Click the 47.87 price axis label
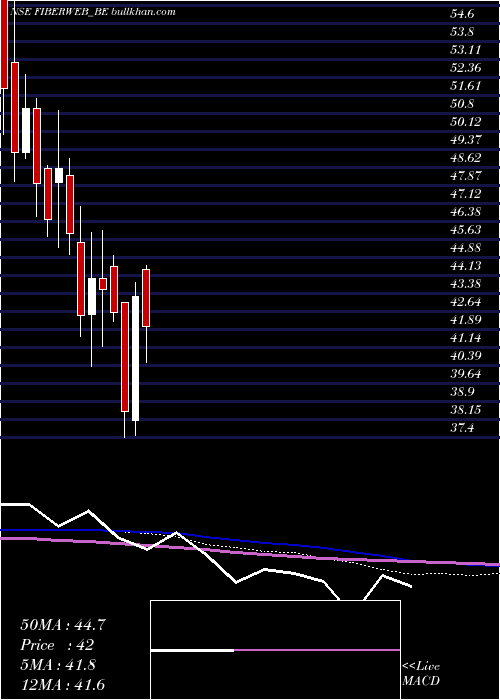The width and height of the screenshot is (500, 700). (465, 175)
